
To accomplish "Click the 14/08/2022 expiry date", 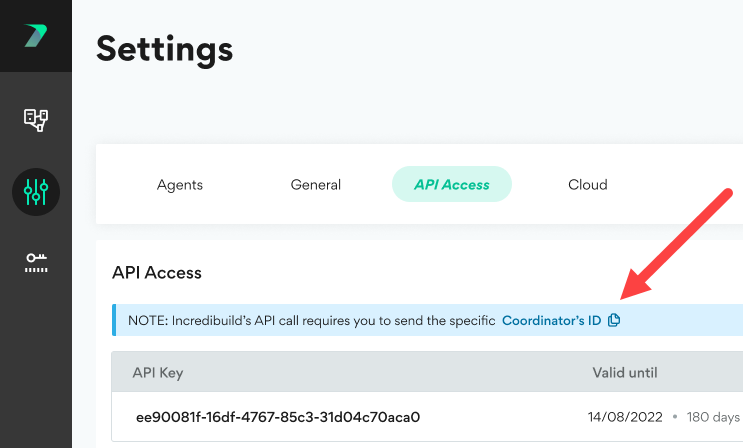I will (x=626, y=416).
